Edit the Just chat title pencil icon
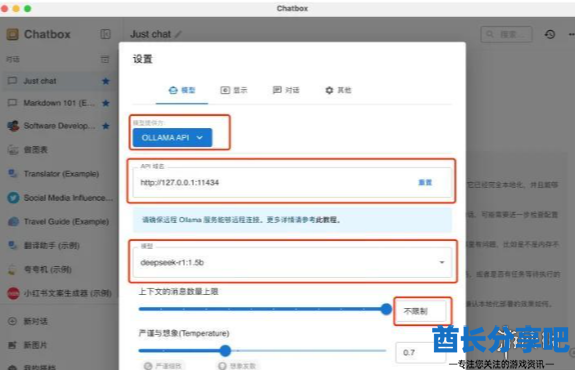The height and width of the screenshot is (370, 575). click(x=178, y=34)
